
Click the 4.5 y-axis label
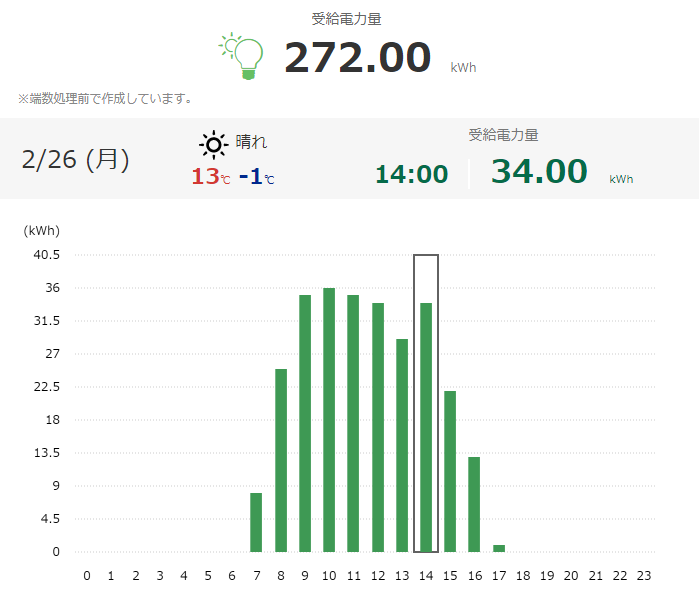50,519
